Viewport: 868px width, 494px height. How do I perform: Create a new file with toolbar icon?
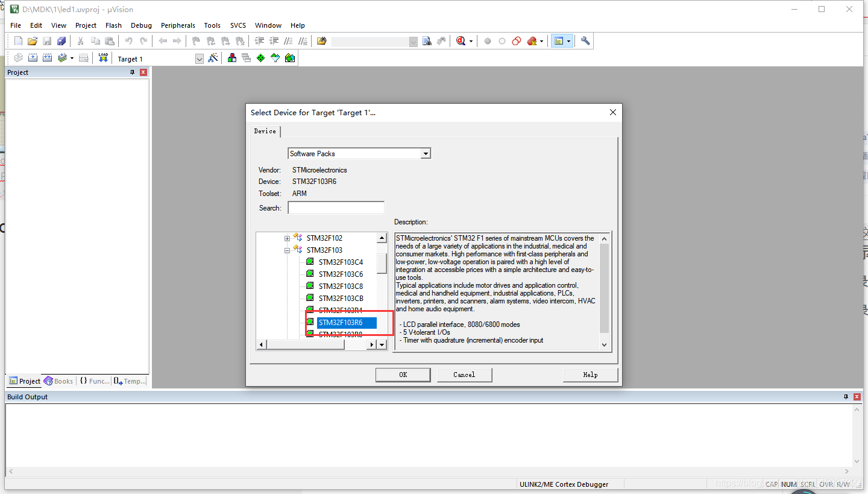pyautogui.click(x=18, y=41)
